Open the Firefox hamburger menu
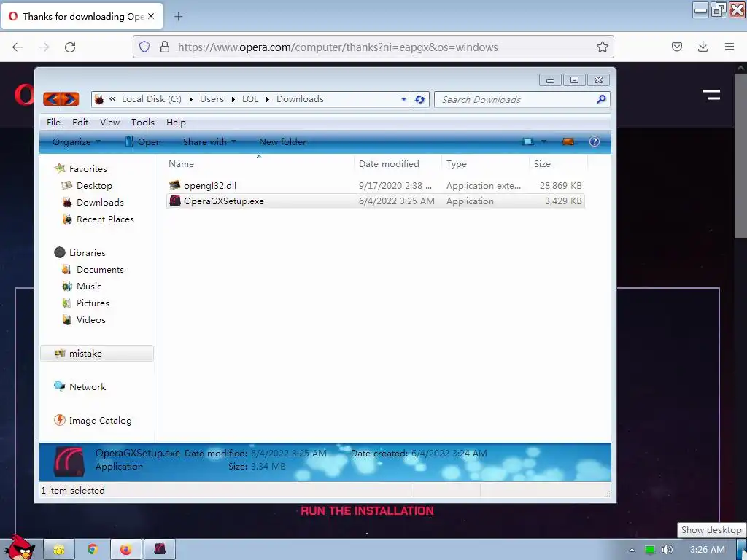 pyautogui.click(x=729, y=47)
